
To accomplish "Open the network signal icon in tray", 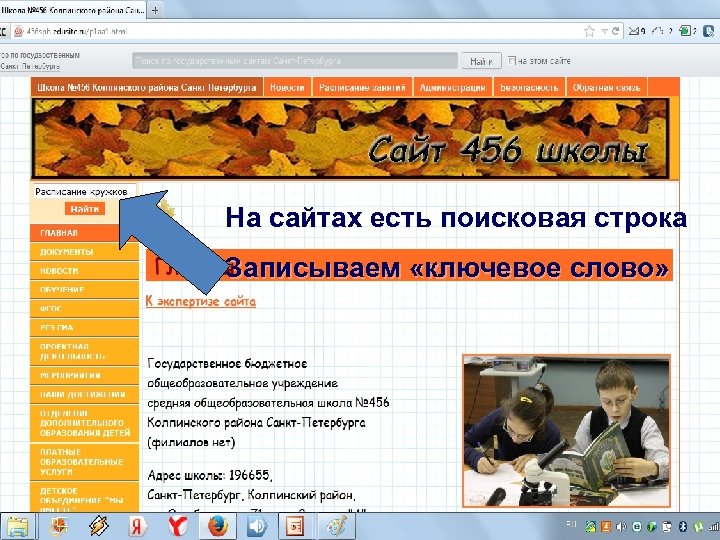I will (714, 527).
